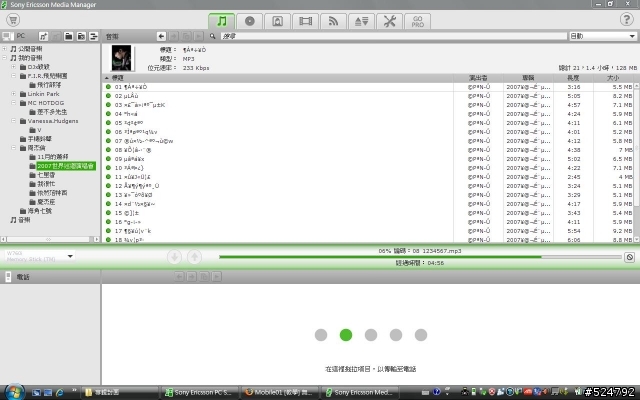This screenshot has height=400, width=640.
Task: Select track row 17 sized 9.2 MB
Action: tap(368, 231)
